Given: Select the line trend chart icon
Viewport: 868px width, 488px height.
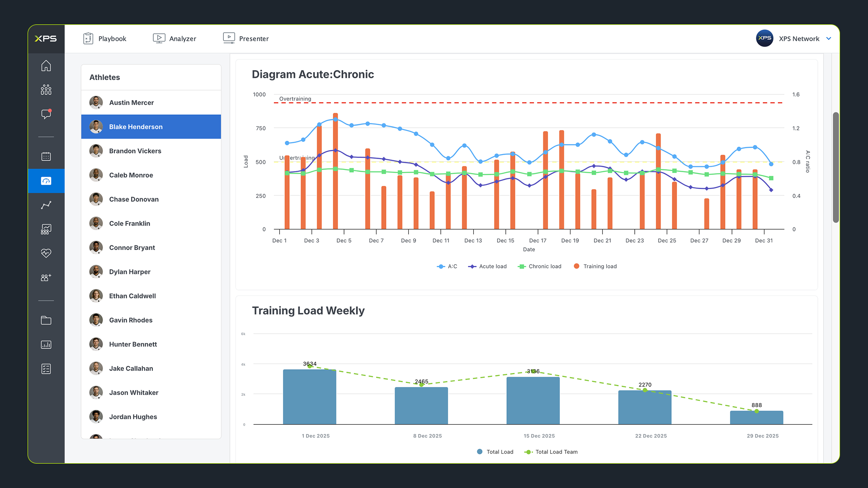Looking at the screenshot, I should [x=46, y=205].
